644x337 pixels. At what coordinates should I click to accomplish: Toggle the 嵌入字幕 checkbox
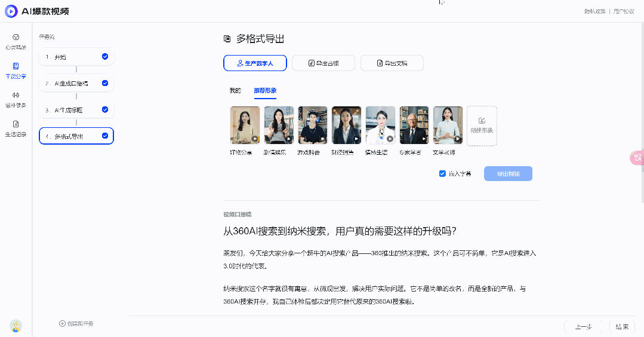(442, 173)
